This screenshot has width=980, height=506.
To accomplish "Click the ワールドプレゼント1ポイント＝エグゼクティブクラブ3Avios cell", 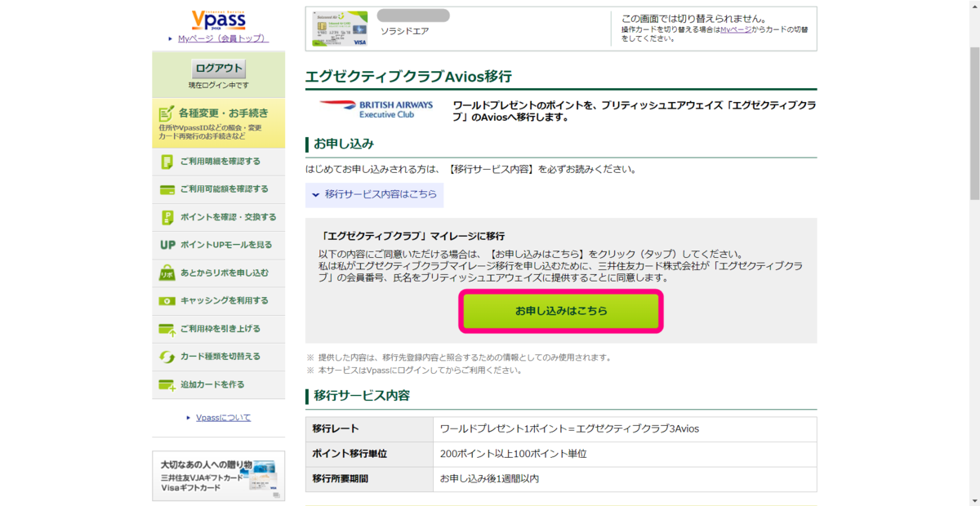I will [625, 429].
